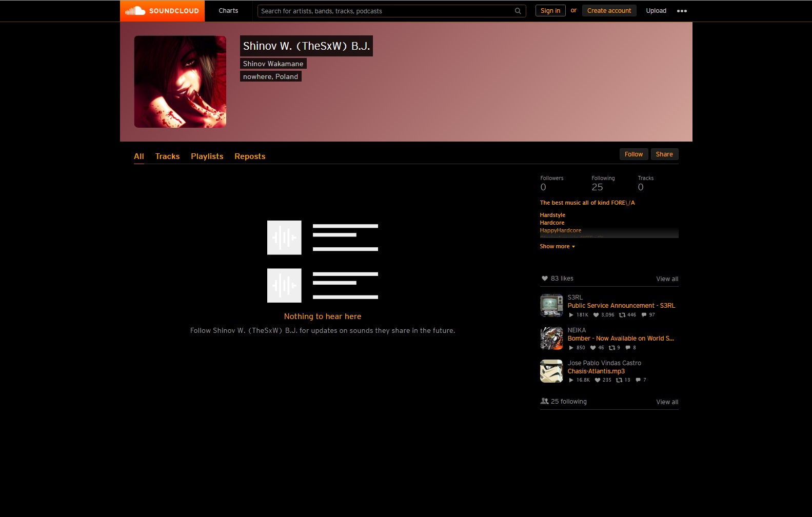
Task: Click the profile avatar image
Action: pyautogui.click(x=180, y=82)
